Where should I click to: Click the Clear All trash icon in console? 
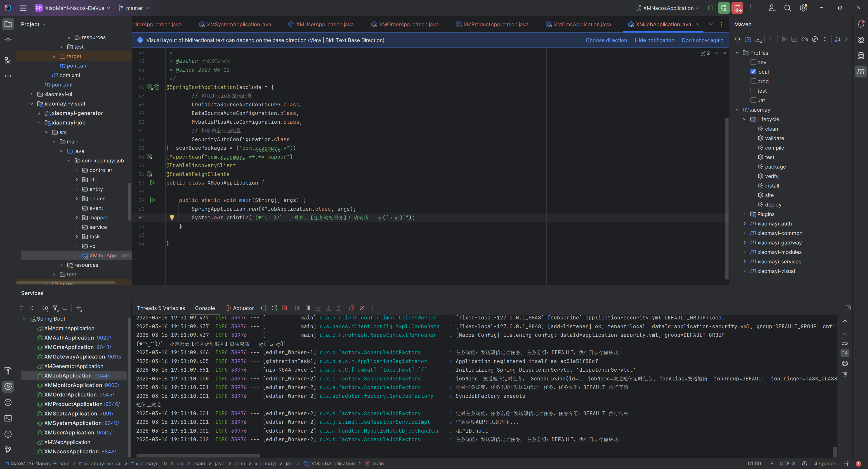click(845, 374)
